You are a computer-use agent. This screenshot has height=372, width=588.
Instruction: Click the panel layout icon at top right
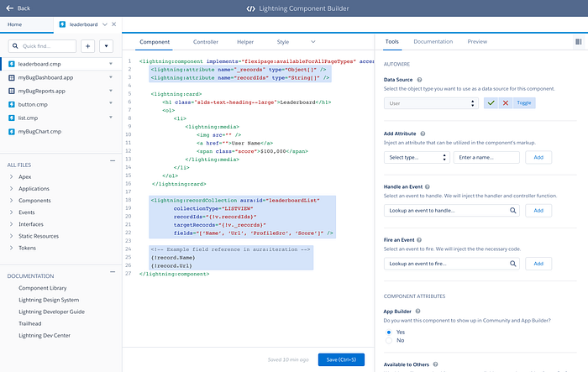578,41
